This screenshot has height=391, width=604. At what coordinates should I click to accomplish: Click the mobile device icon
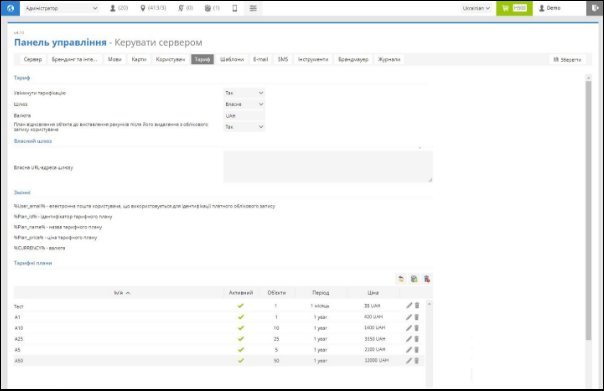click(235, 8)
